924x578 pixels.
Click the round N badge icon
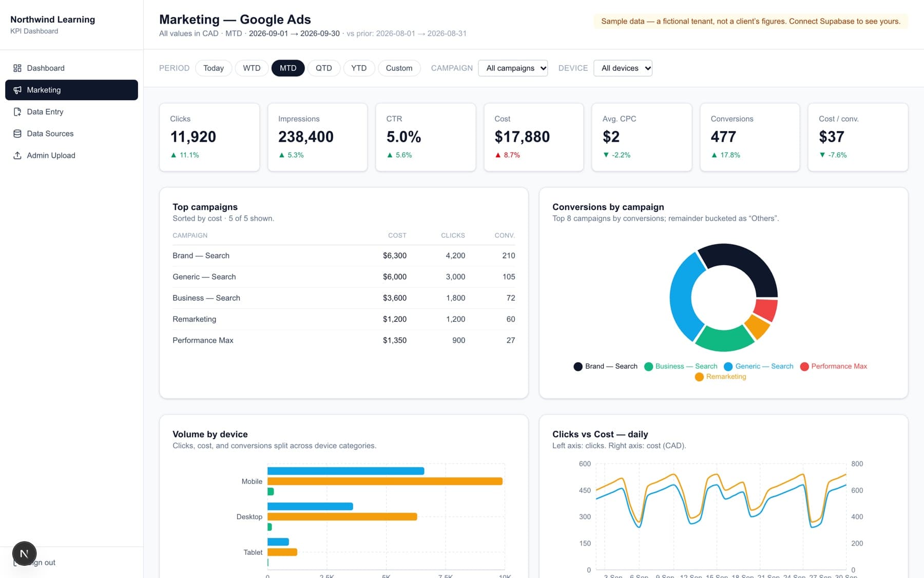[24, 554]
